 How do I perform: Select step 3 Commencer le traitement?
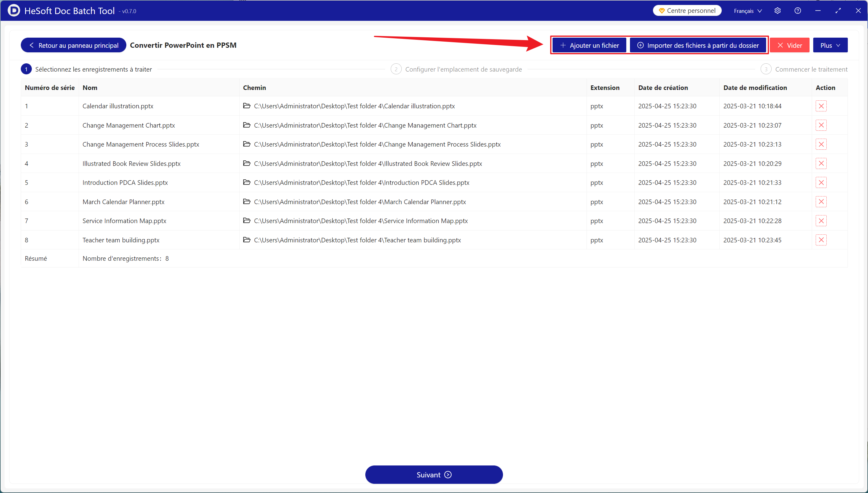point(804,69)
